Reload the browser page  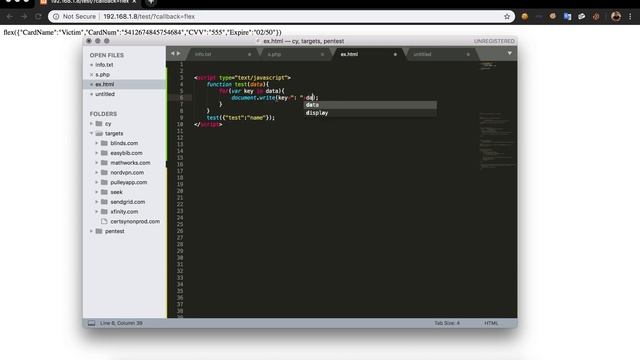click(x=38, y=16)
